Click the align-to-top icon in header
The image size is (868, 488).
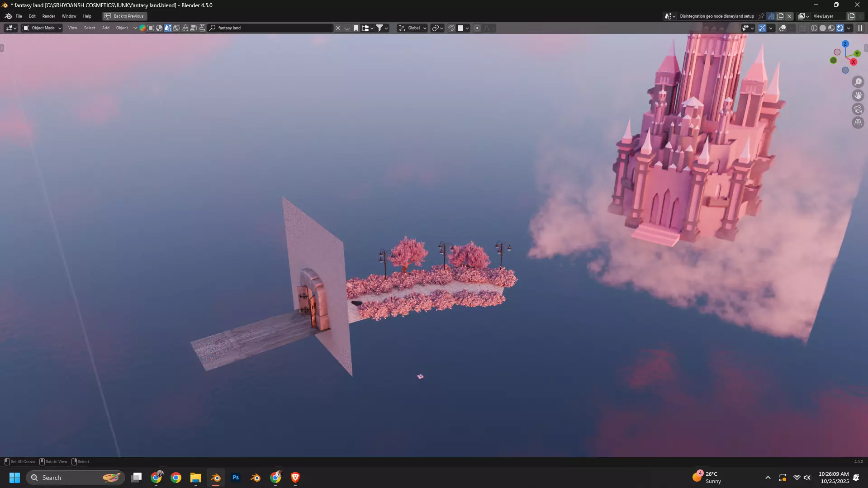click(202, 28)
